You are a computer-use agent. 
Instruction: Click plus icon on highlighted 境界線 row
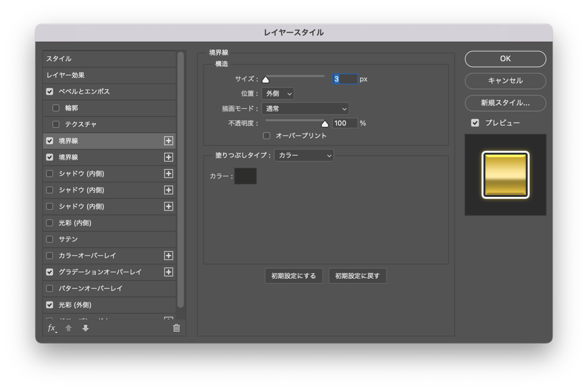pos(168,141)
